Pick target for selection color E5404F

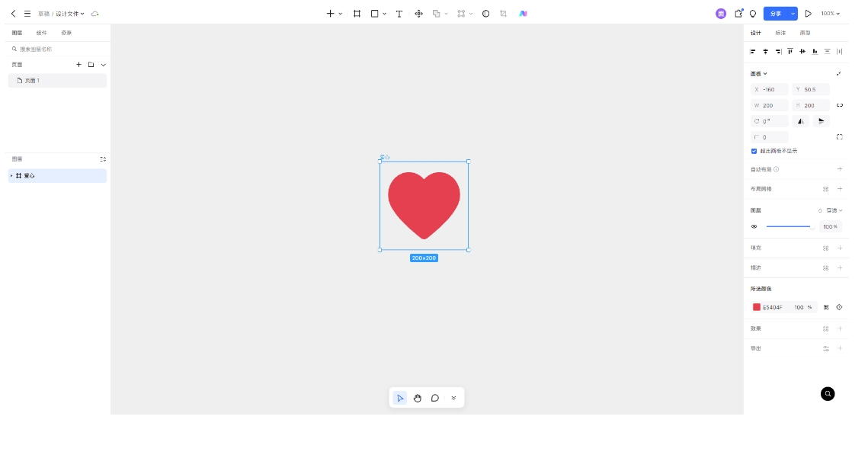pyautogui.click(x=839, y=307)
